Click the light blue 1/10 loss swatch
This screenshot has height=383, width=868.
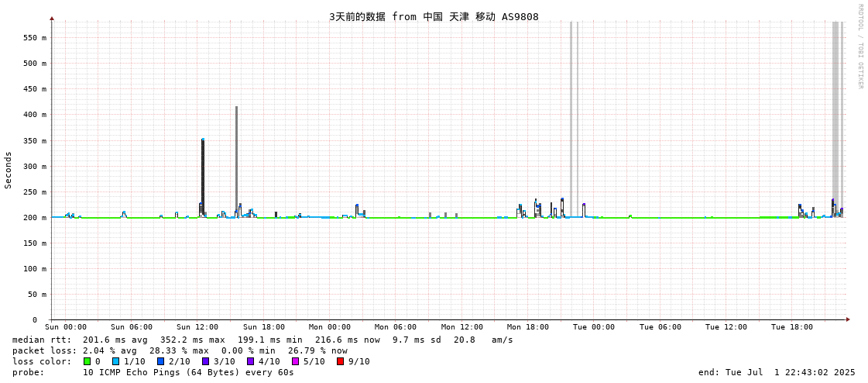114,361
